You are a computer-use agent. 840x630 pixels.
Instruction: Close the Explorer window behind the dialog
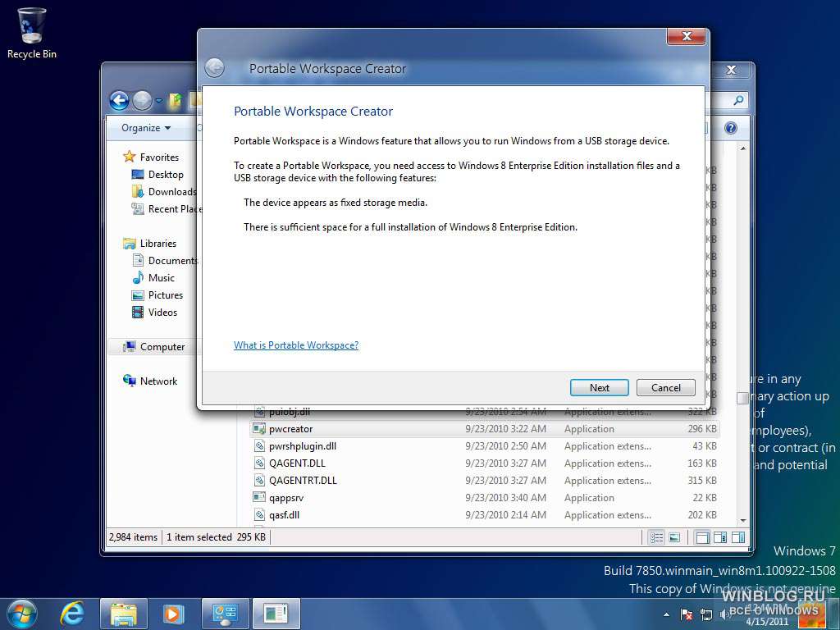[731, 71]
